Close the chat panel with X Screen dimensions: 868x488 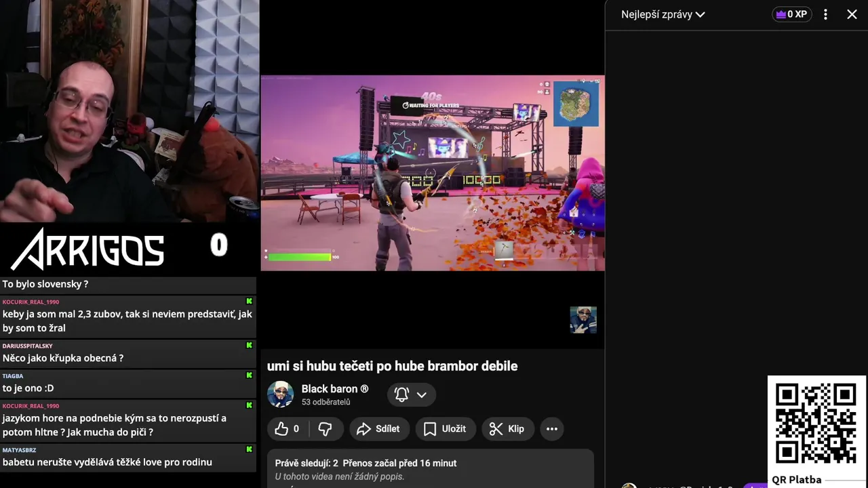(x=852, y=14)
